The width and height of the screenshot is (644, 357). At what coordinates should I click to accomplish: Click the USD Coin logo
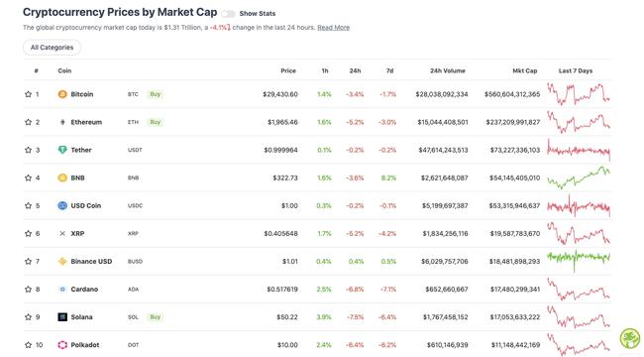click(62, 205)
